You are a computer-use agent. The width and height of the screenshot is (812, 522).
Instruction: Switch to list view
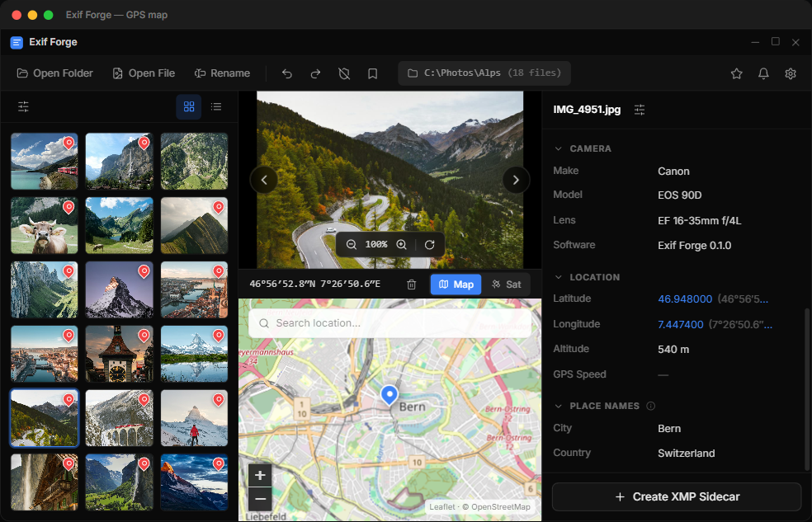pos(216,106)
